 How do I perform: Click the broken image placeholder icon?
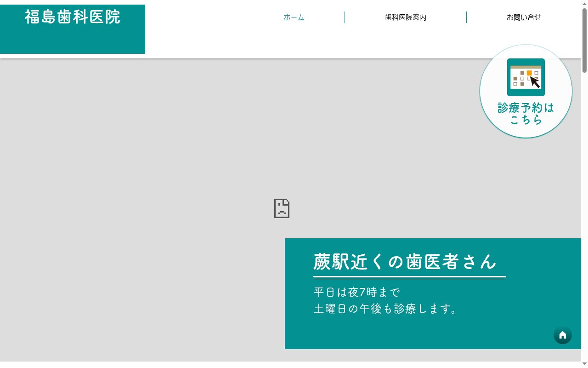click(282, 208)
